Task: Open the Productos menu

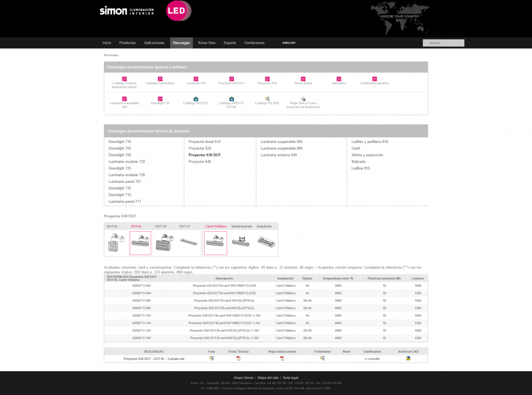Action: click(127, 43)
